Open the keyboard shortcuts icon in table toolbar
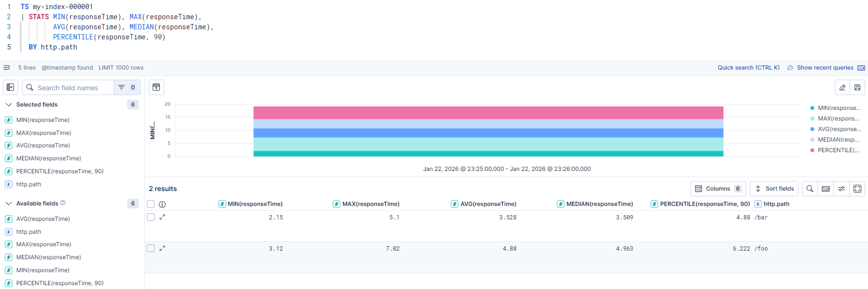Viewport: 868px width, 289px height. [x=826, y=189]
